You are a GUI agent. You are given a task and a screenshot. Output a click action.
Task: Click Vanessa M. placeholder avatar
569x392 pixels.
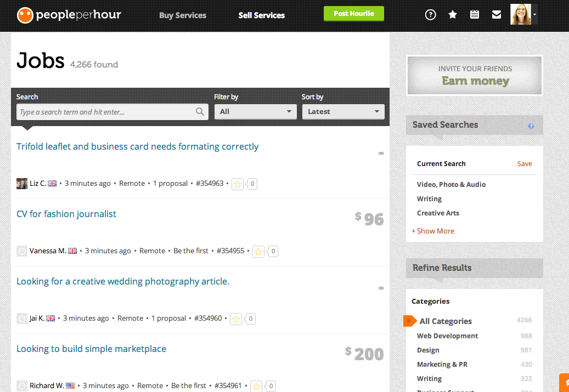[22, 251]
